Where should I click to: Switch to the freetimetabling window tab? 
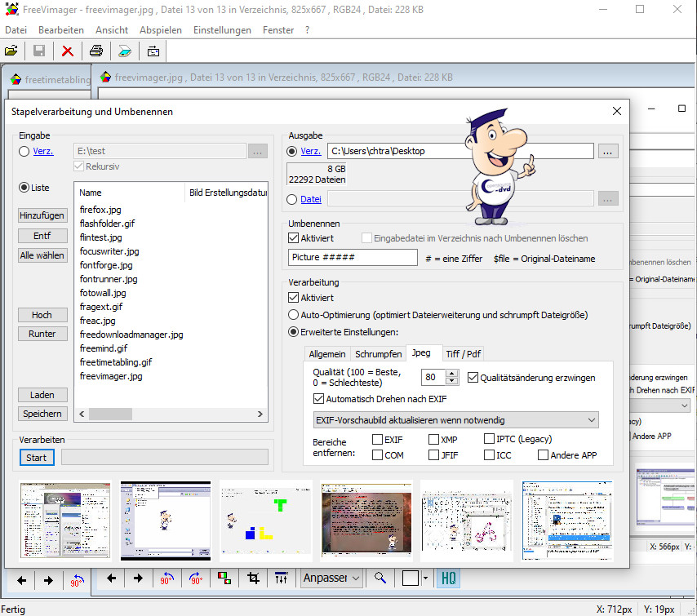coord(50,80)
